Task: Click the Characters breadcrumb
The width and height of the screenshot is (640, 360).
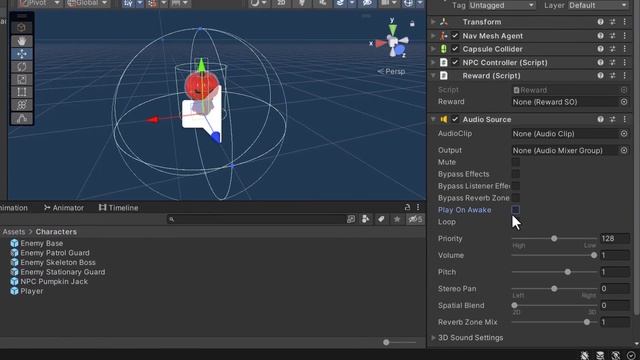Action: (x=56, y=232)
